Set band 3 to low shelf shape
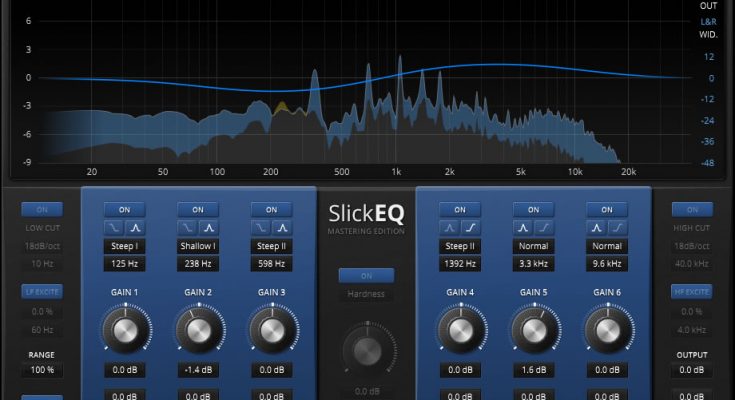The width and height of the screenshot is (735, 400). (262, 229)
